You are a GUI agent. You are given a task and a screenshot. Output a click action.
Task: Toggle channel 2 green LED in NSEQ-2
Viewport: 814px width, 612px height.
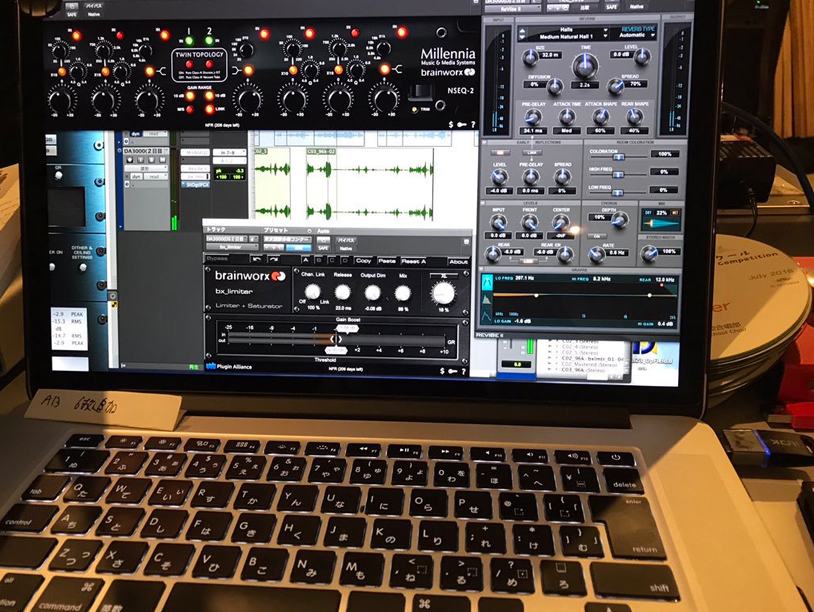209,40
